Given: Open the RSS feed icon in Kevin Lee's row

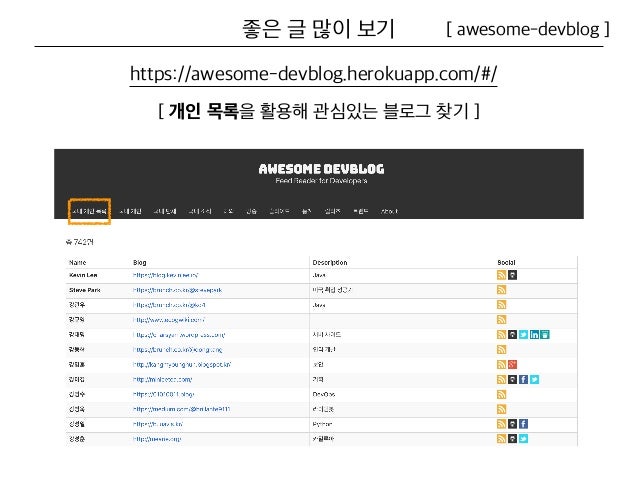Looking at the screenshot, I should pos(501,275).
